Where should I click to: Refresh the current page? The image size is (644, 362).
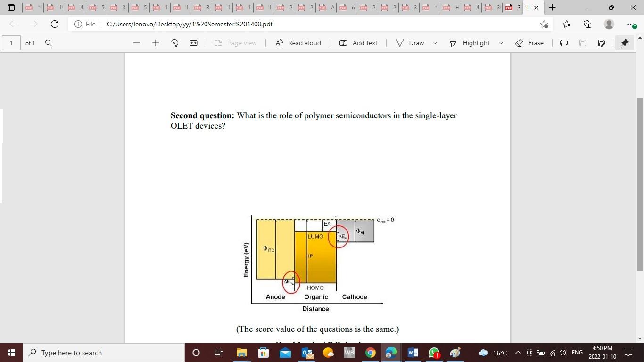click(x=54, y=24)
